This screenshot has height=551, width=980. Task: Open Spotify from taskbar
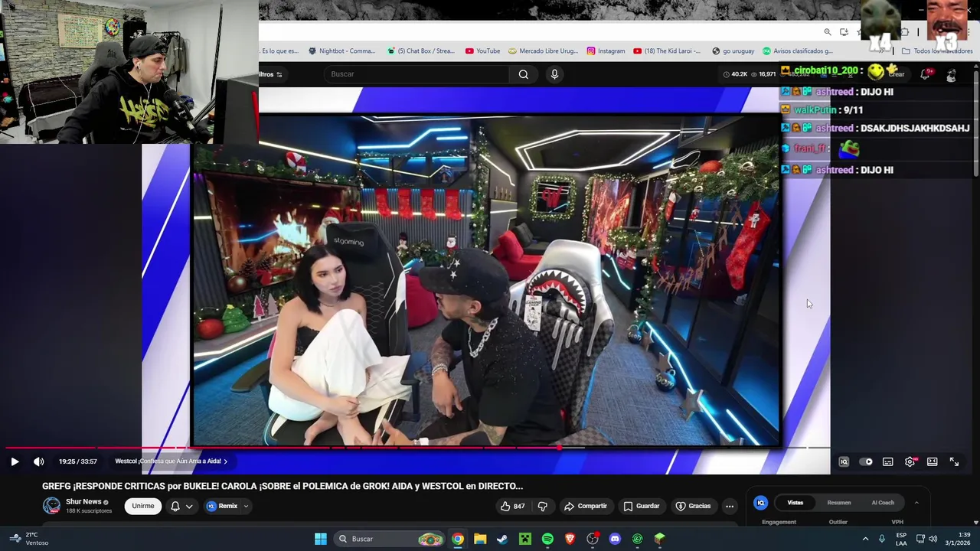coord(547,539)
